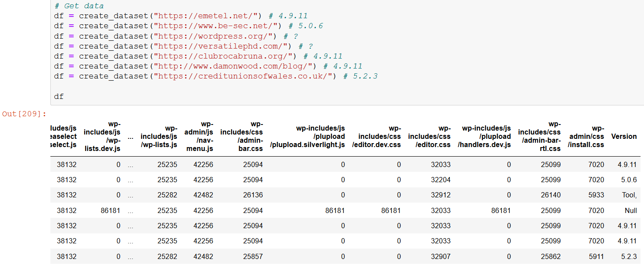The image size is (644, 272).
Task: Click the 32907 cell in editor.css column
Action: coord(441,256)
